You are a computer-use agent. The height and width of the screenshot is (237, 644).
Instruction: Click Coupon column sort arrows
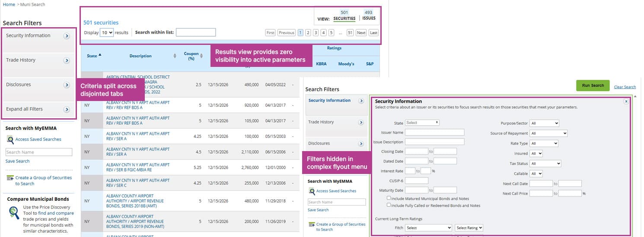pyautogui.click(x=201, y=56)
